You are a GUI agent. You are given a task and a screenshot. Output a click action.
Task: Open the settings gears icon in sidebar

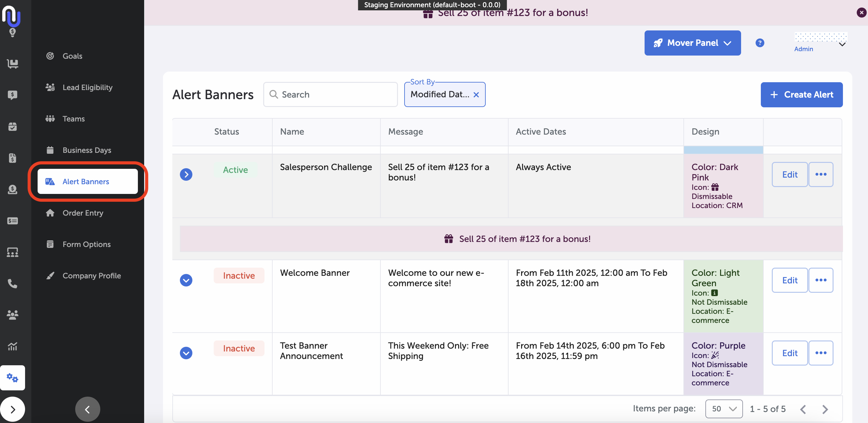coord(13,377)
